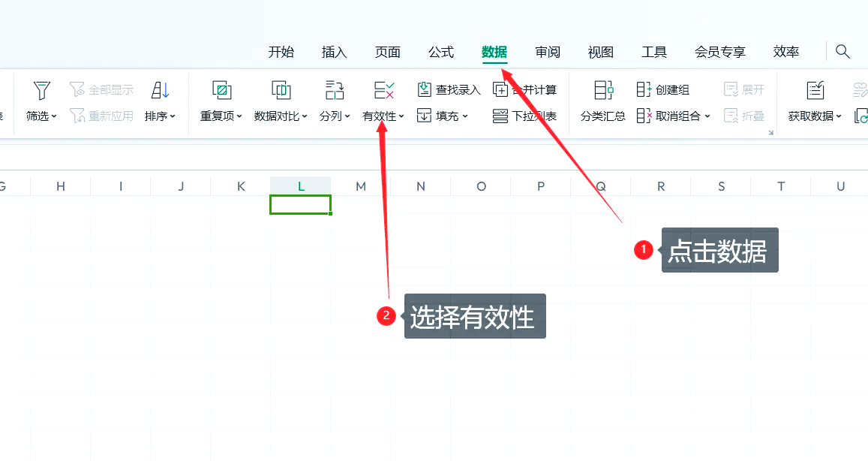Click the Fill (填充) icon
The width and height of the screenshot is (868, 461).
(x=424, y=116)
